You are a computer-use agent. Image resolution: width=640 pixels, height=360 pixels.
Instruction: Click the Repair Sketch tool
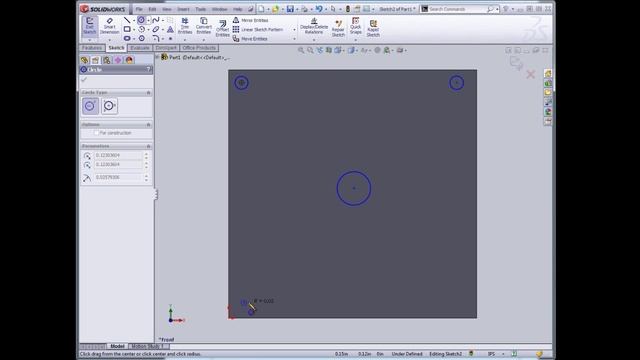pyautogui.click(x=338, y=29)
